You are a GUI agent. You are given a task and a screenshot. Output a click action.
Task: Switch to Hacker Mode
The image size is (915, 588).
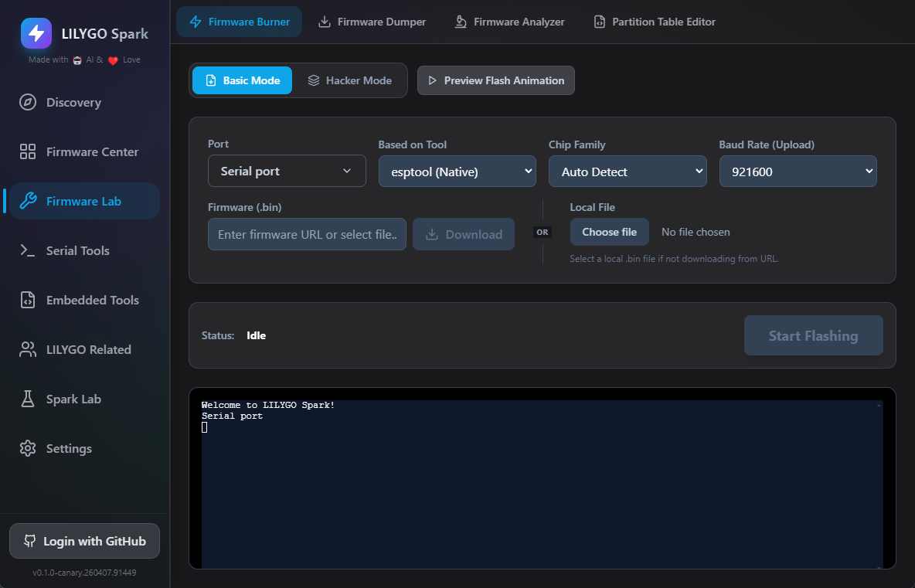349,80
